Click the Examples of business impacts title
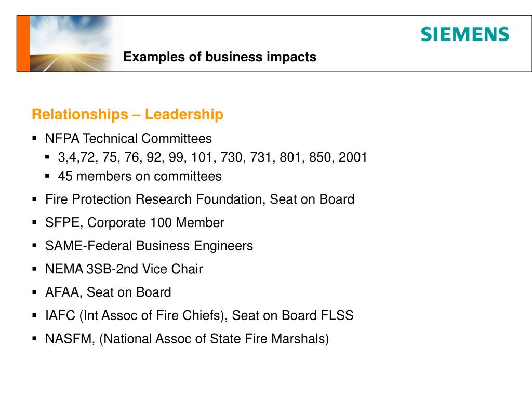Screen dimensions: 532x399 pyautogui.click(x=220, y=57)
